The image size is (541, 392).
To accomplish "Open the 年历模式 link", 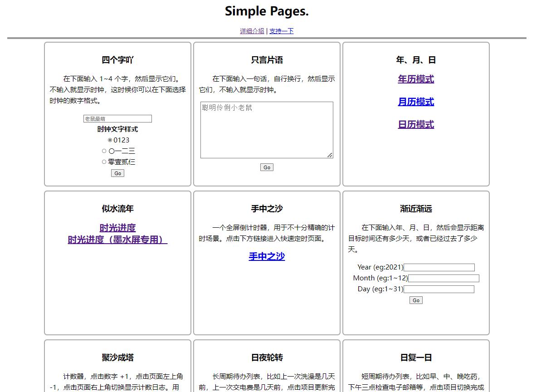I will tap(415, 79).
